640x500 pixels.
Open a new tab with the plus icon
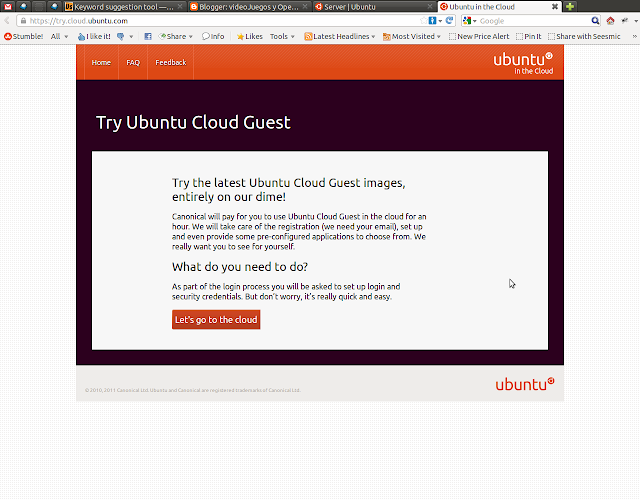(x=570, y=7)
